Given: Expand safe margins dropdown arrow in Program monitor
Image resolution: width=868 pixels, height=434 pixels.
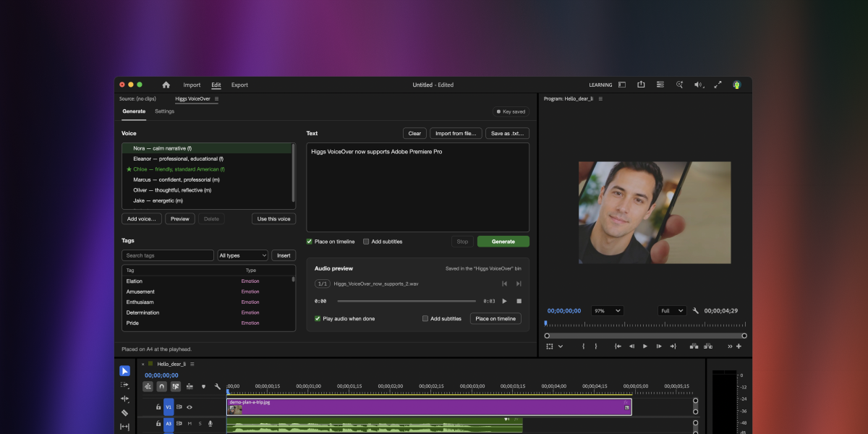Looking at the screenshot, I should tap(561, 346).
